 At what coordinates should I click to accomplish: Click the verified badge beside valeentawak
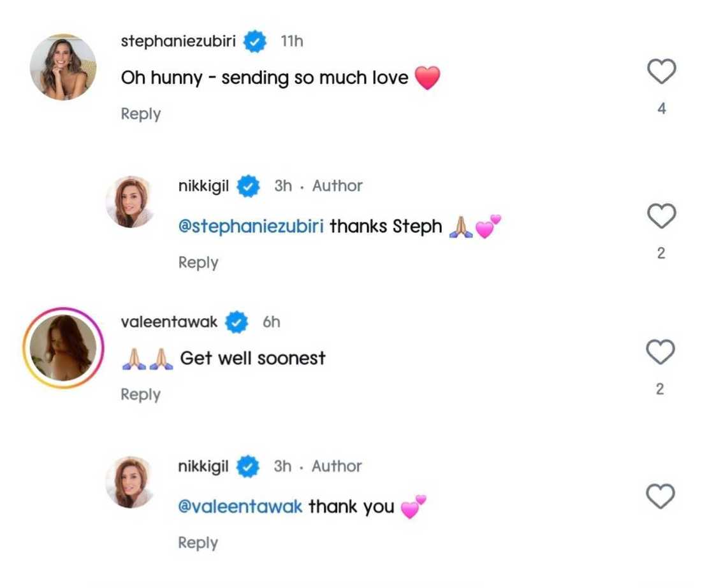238,322
